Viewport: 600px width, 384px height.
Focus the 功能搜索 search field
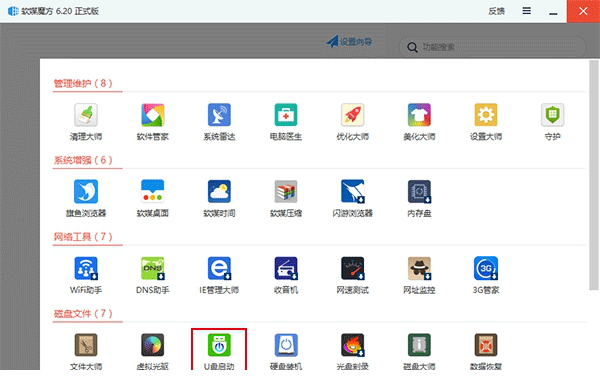[x=492, y=47]
